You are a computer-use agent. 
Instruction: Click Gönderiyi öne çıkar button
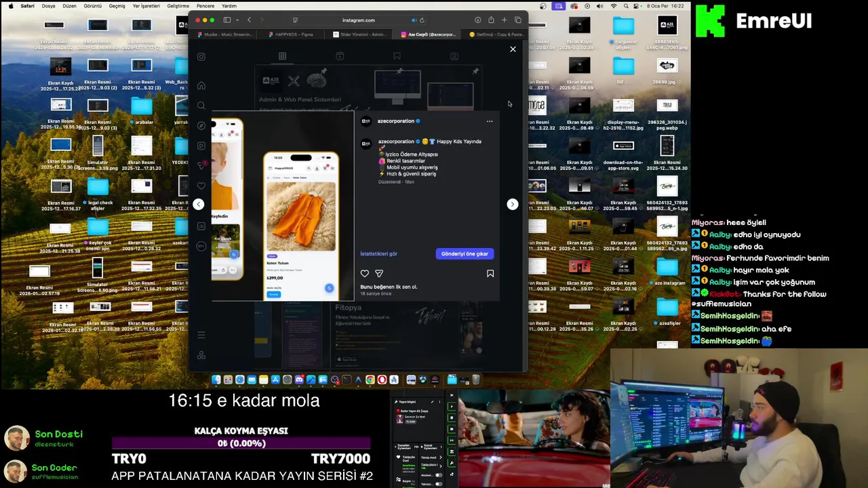tap(465, 253)
